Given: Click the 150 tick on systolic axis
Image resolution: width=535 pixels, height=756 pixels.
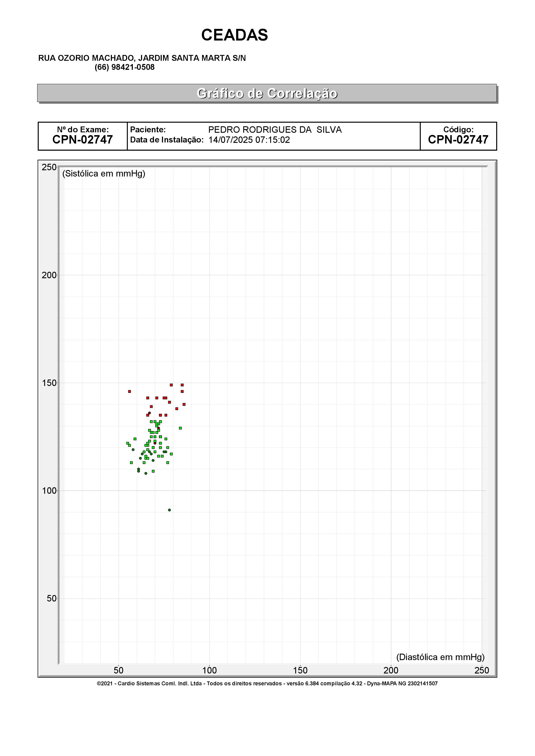Looking at the screenshot, I should (x=49, y=383).
